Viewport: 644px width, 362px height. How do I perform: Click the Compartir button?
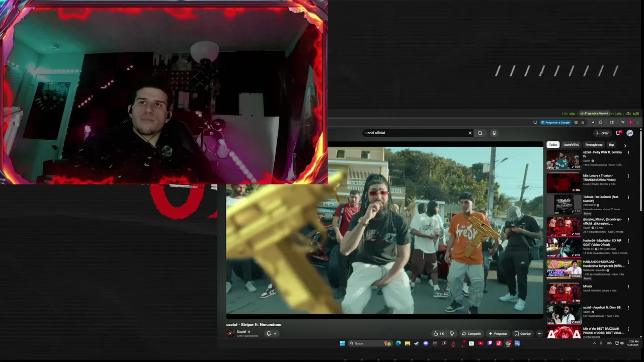click(471, 333)
